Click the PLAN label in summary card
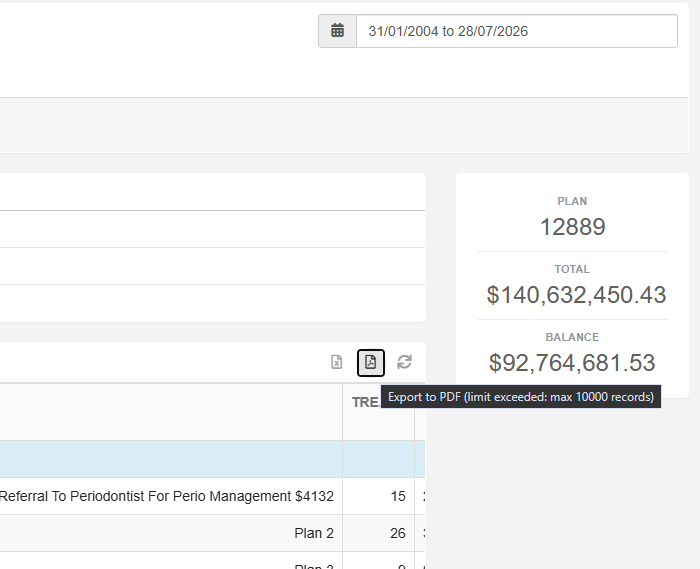Viewport: 700px width, 569px height. pyautogui.click(x=572, y=201)
